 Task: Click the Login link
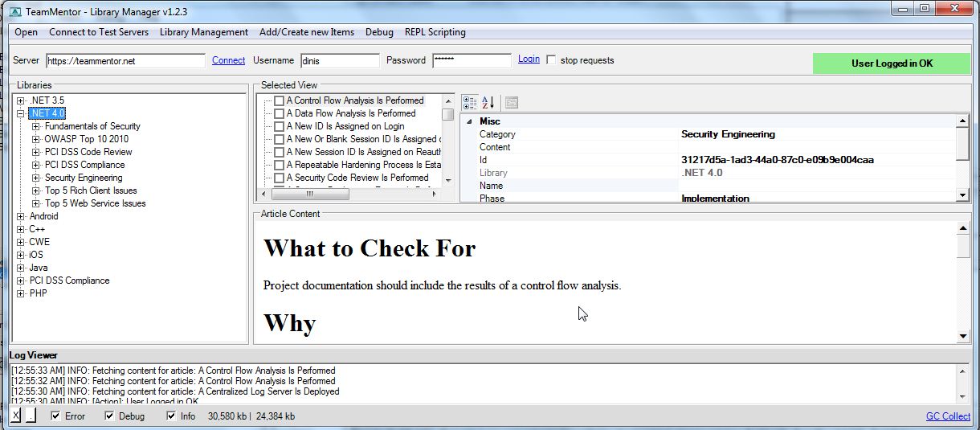pos(529,59)
